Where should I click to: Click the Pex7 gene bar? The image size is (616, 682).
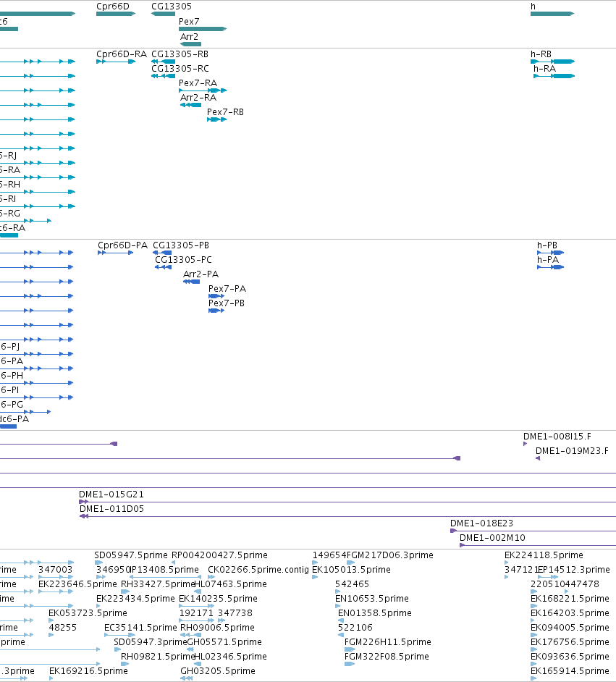point(203,29)
